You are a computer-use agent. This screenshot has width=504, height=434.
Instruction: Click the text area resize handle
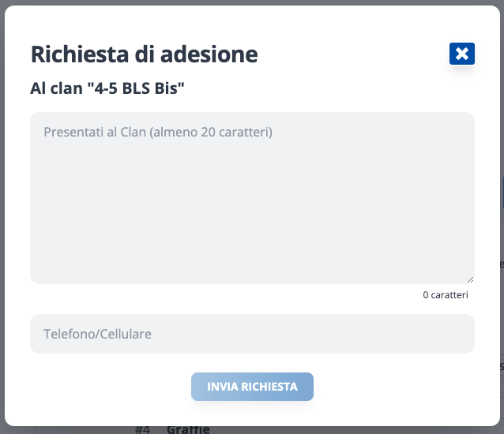pos(470,279)
